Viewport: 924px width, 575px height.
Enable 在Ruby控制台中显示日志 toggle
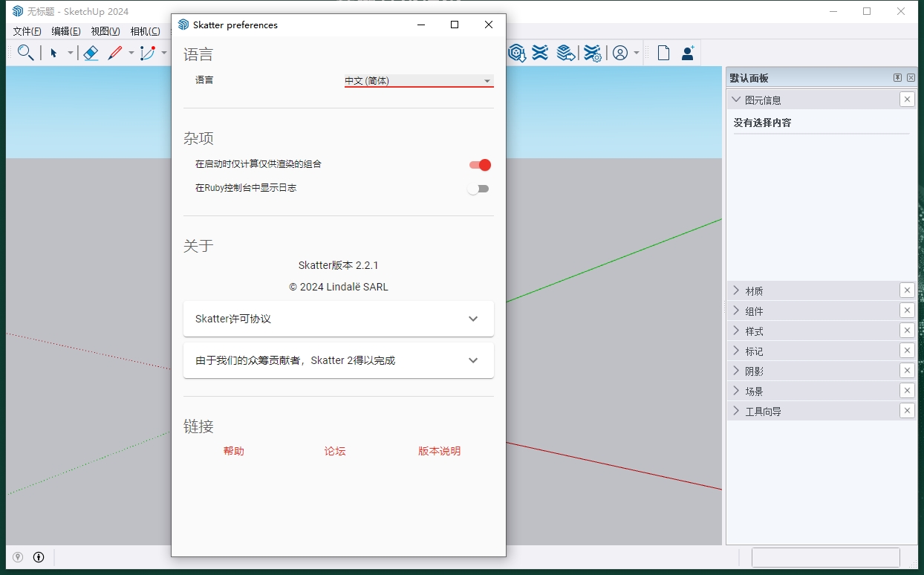pyautogui.click(x=478, y=189)
